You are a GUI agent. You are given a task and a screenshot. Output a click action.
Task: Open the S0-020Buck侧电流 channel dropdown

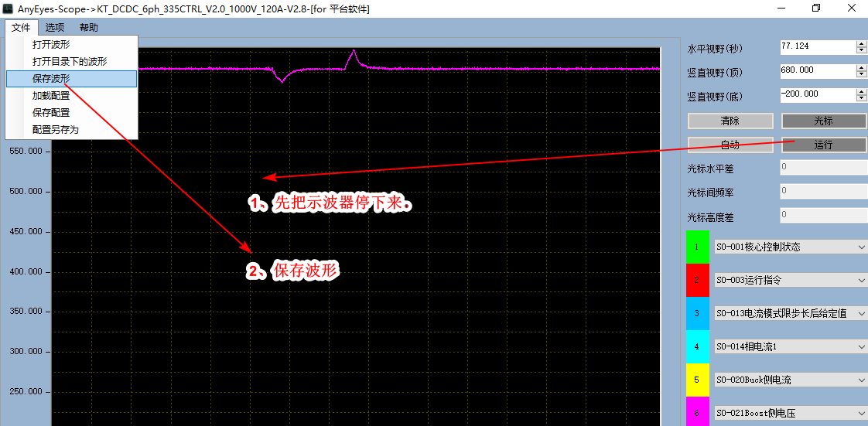pos(791,380)
